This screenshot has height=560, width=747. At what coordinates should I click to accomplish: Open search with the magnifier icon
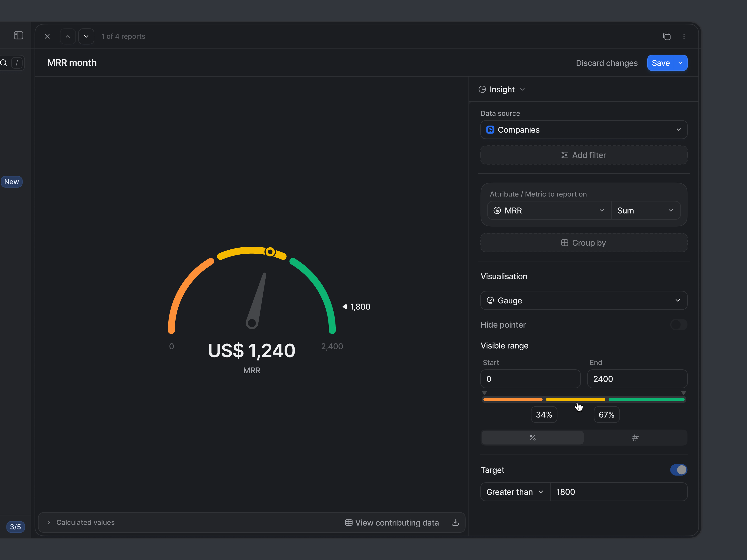4,63
